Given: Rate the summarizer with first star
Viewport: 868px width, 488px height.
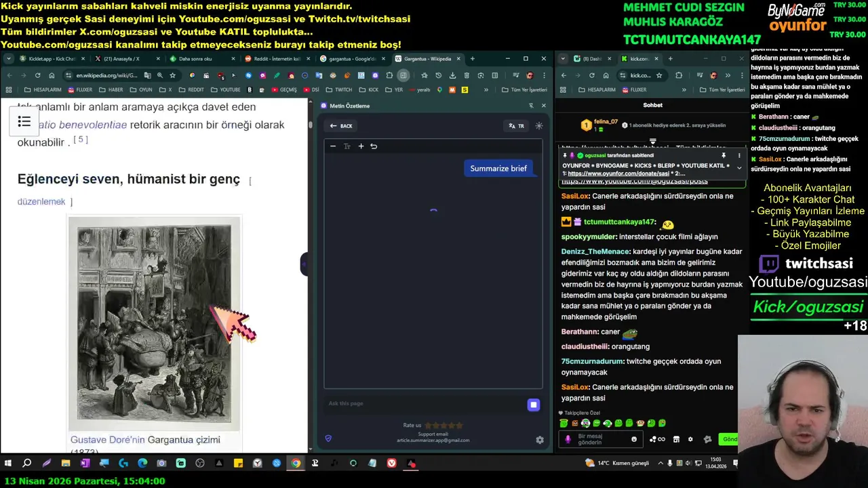Looking at the screenshot, I should (428, 426).
